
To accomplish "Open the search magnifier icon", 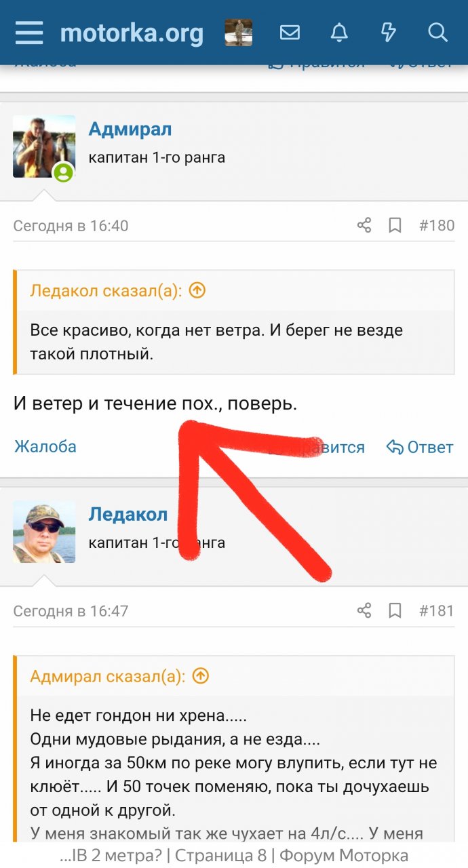I will point(438,33).
